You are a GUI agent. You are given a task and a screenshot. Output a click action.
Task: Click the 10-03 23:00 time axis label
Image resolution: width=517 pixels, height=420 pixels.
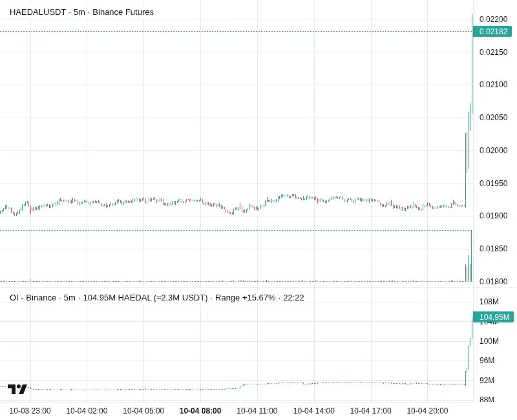[x=30, y=411]
